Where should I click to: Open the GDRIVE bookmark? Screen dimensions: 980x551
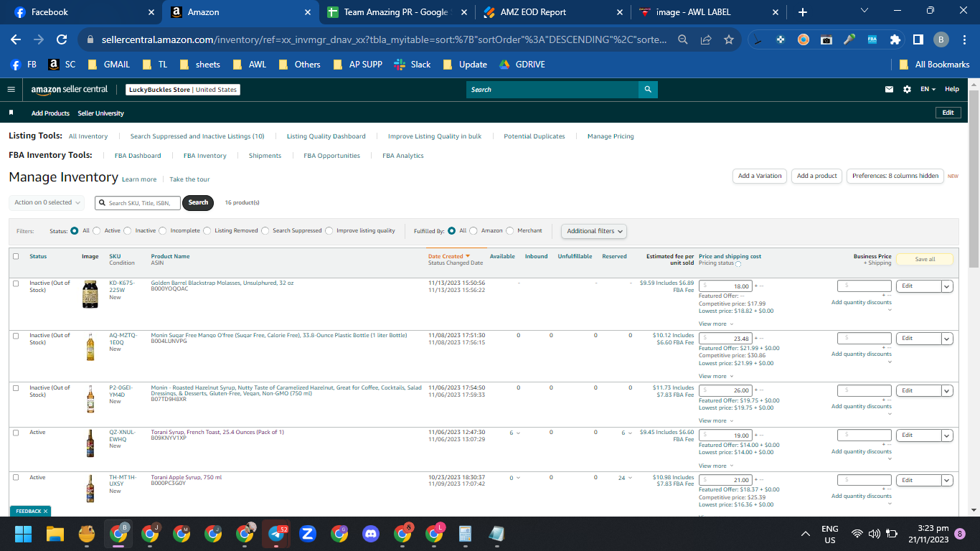click(x=522, y=65)
